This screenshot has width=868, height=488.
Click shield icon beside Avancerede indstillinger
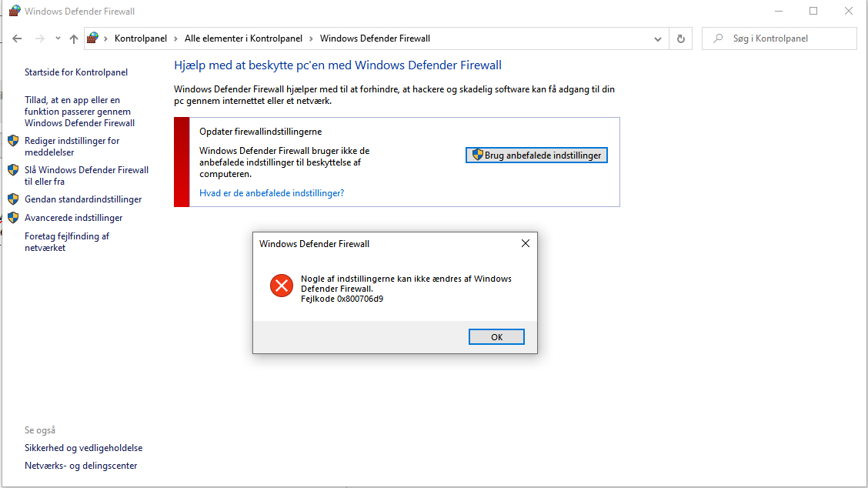(x=13, y=218)
